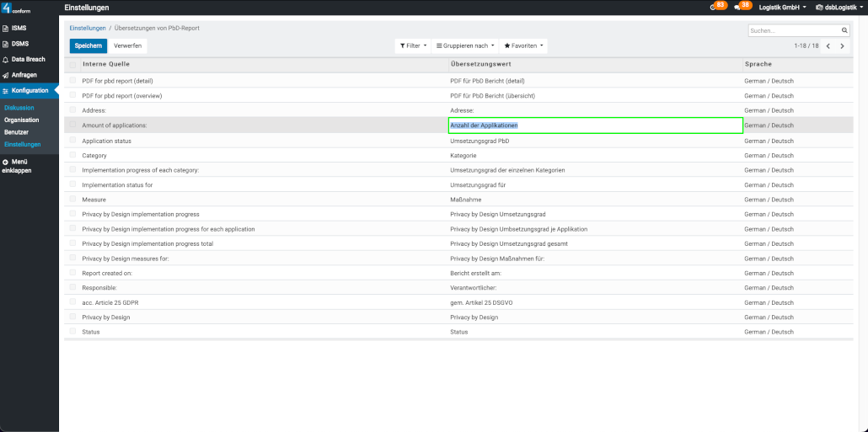Open messages chat icon with badge 38
868x432 pixels.
[x=738, y=7]
